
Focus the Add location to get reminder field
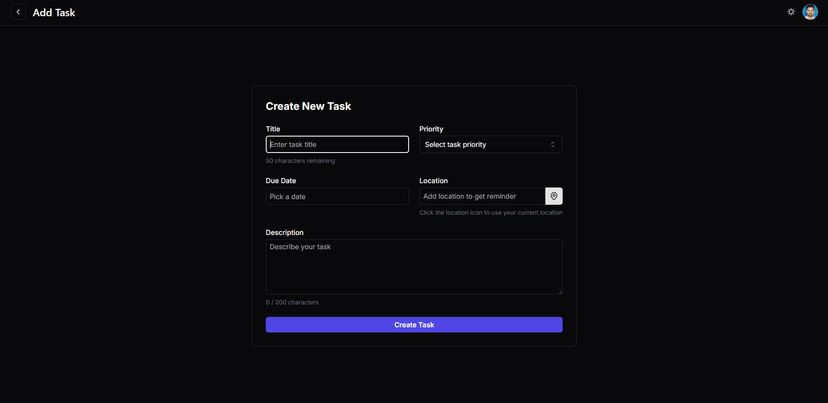pos(482,196)
